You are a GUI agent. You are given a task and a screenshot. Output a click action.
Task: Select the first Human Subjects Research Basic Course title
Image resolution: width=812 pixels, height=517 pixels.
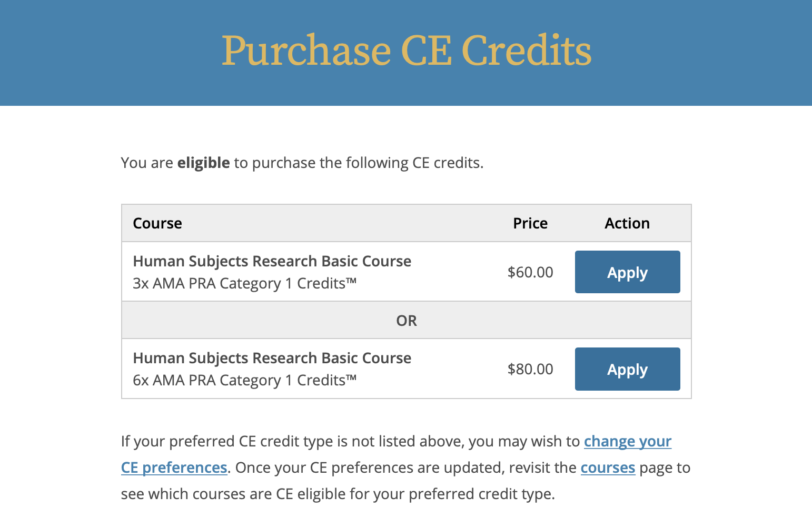pos(272,261)
